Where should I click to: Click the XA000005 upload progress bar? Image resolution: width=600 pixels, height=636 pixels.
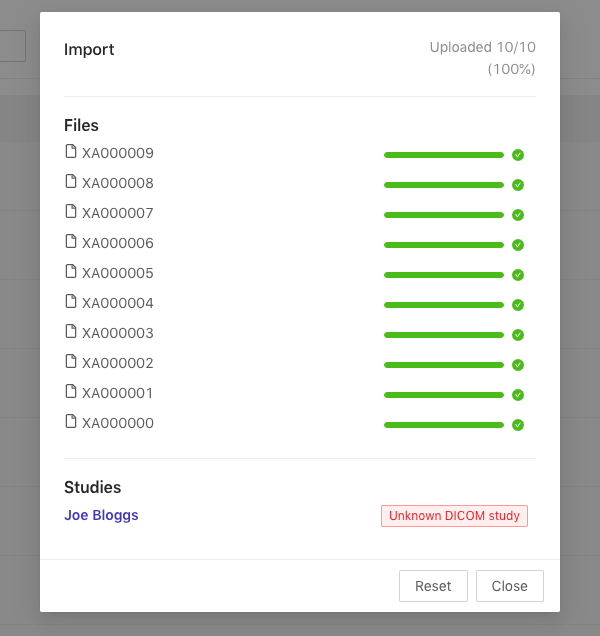444,275
